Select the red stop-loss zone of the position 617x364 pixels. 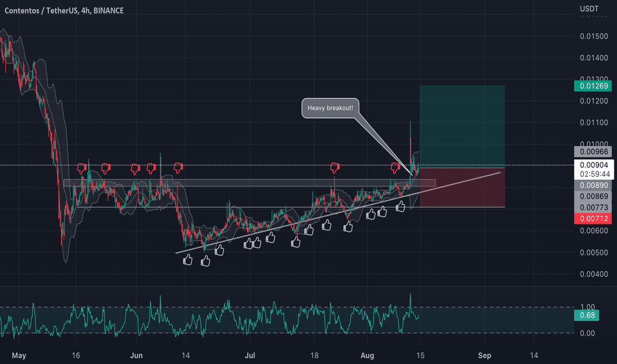point(462,188)
